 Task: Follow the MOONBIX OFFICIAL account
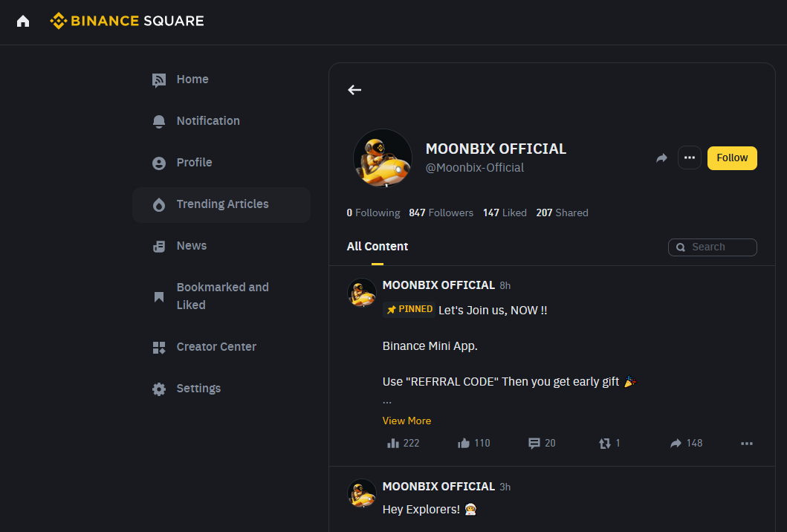click(732, 158)
